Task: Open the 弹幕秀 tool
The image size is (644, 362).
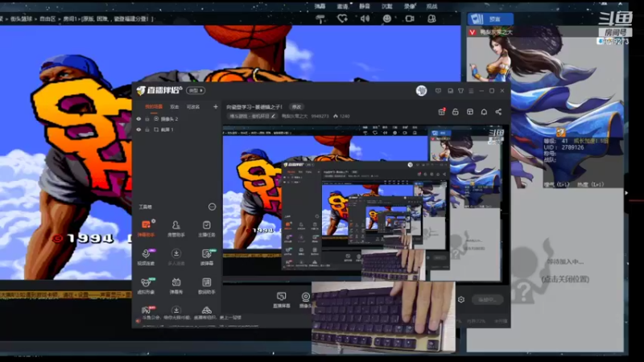Action: [176, 286]
